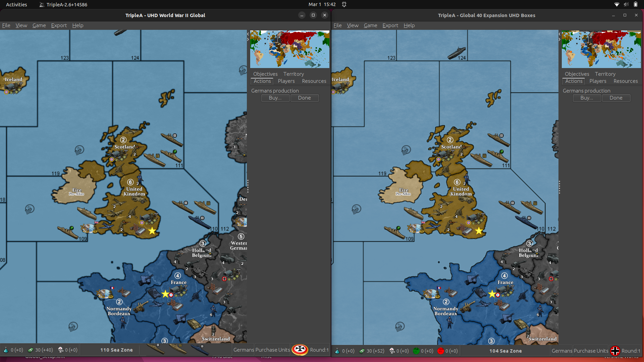Click London capital star in World War II Global map

click(x=152, y=231)
